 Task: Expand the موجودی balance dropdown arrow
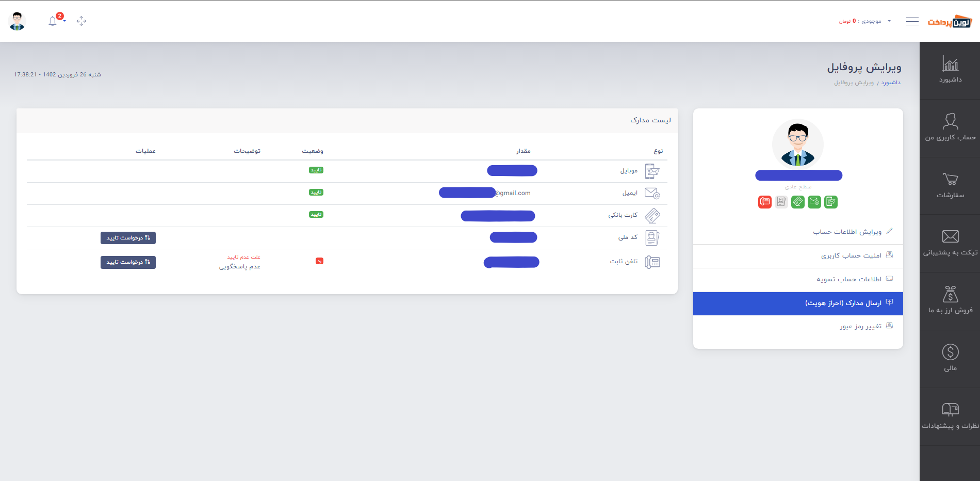pos(889,21)
